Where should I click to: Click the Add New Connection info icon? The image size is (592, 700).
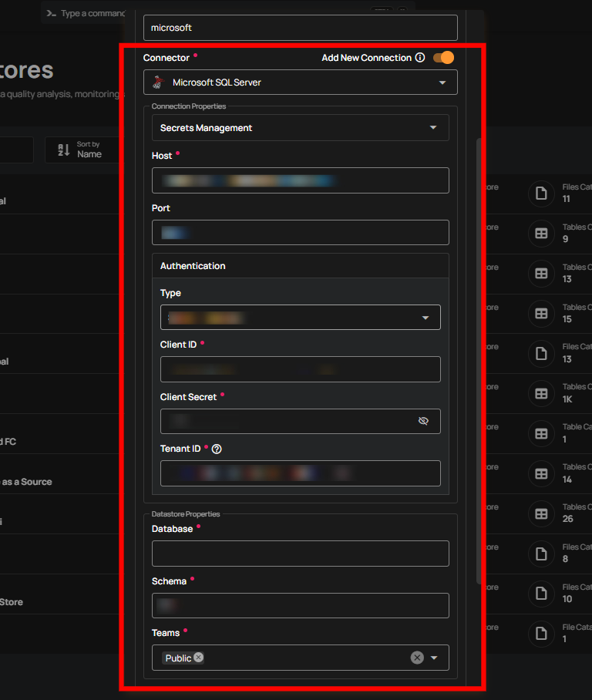coord(420,58)
